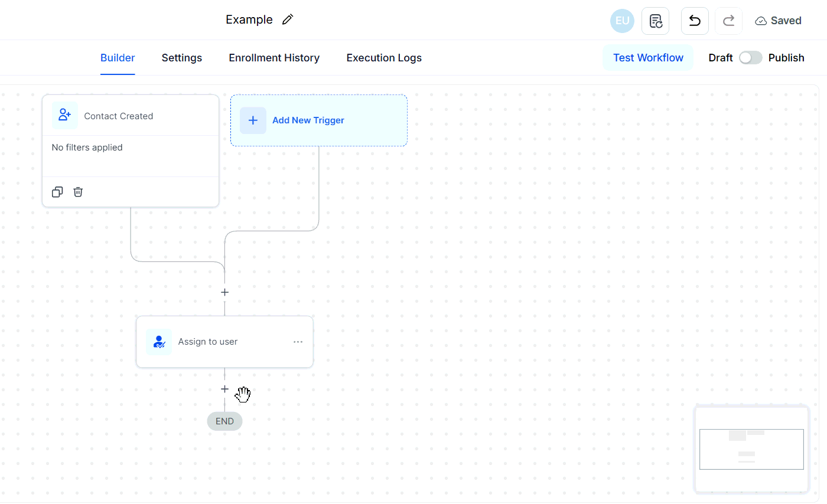Screen dimensions: 827x504
Task: Click the Test Workflow button
Action: coord(648,57)
